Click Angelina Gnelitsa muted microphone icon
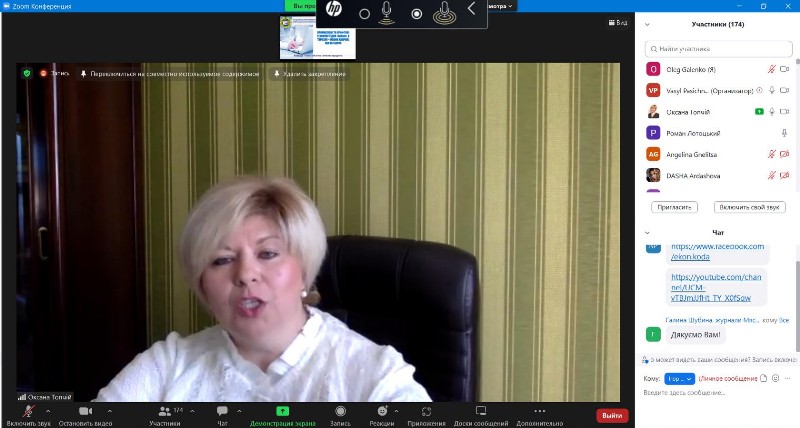 tap(771, 154)
